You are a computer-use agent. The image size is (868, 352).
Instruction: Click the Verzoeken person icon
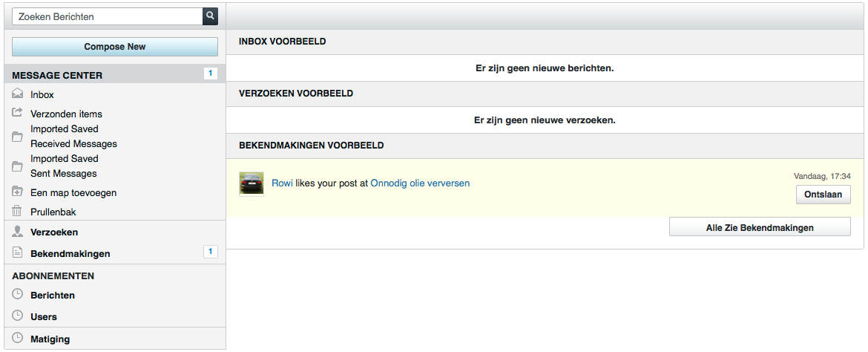pos(18,232)
